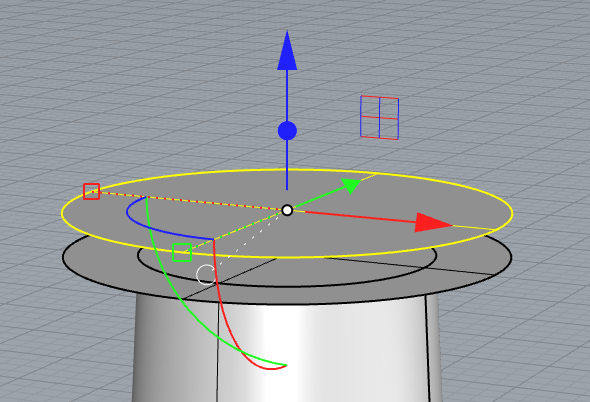
Task: Click empty grid area in viewport background
Action: (x=113, y=75)
